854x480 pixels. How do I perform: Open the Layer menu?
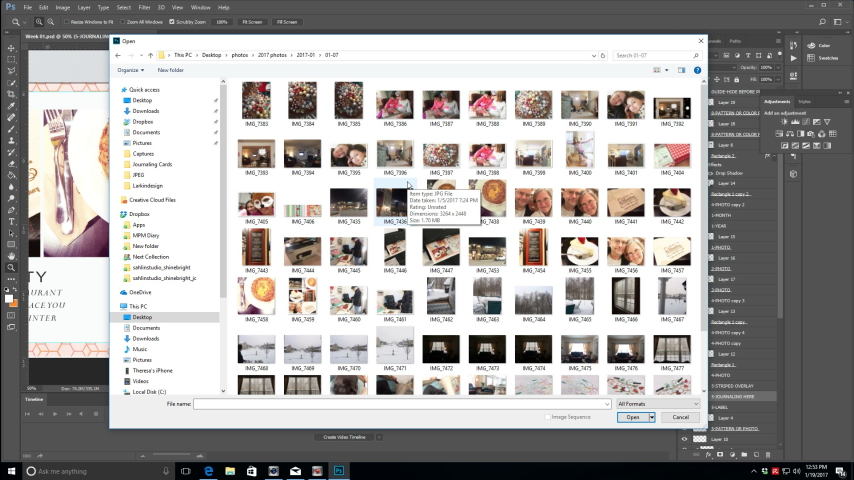(x=84, y=8)
